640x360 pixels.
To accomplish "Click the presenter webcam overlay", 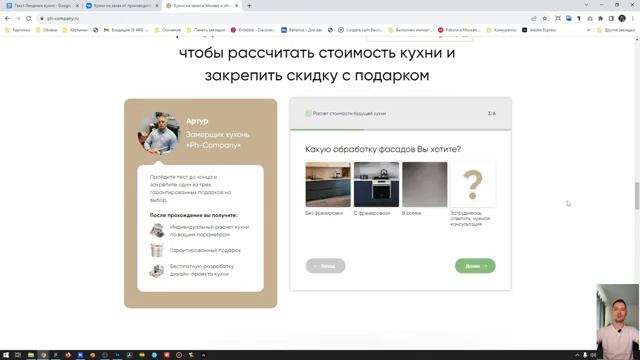I will (618, 322).
